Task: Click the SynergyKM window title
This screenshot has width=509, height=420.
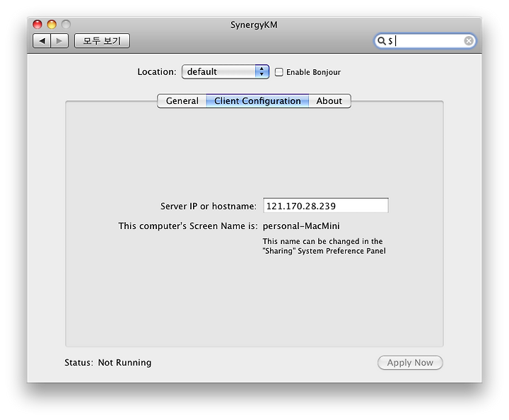Action: point(254,25)
